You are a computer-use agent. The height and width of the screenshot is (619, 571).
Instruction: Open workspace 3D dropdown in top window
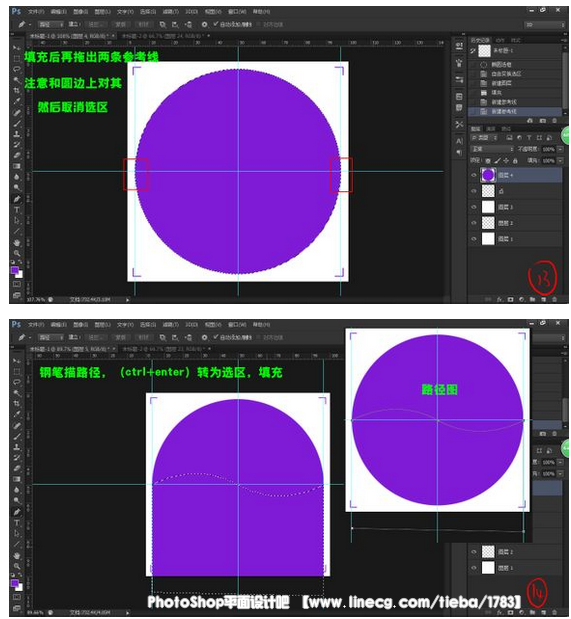(x=544, y=24)
